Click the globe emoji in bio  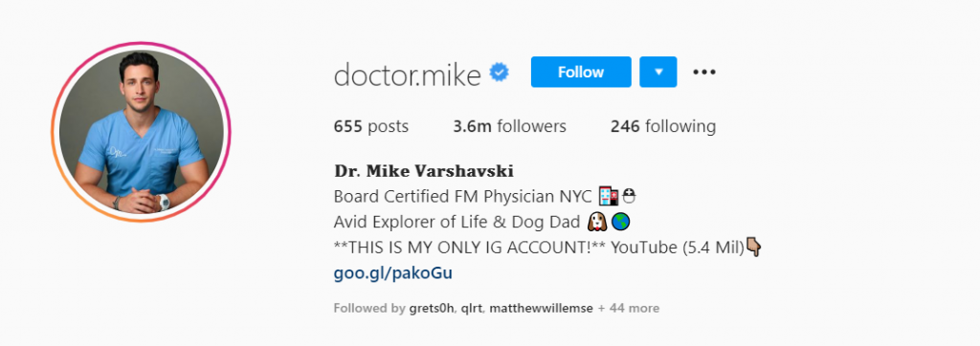coord(620,222)
